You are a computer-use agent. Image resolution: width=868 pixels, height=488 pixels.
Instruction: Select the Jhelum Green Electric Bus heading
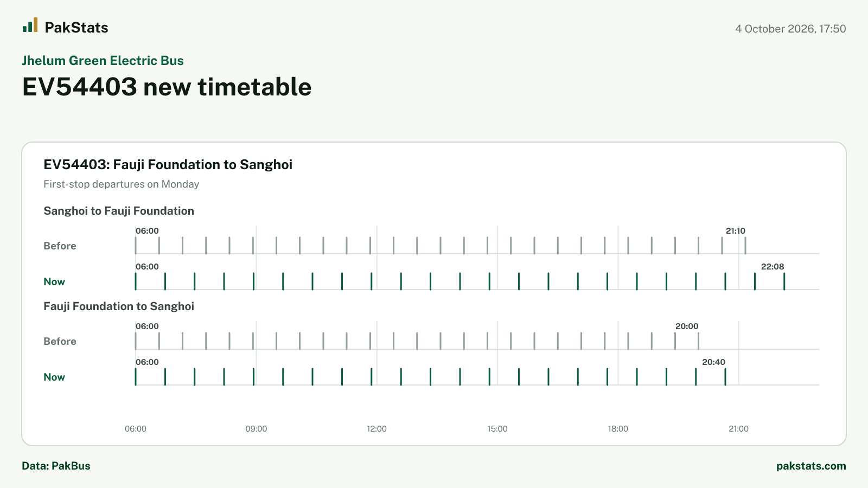[103, 61]
